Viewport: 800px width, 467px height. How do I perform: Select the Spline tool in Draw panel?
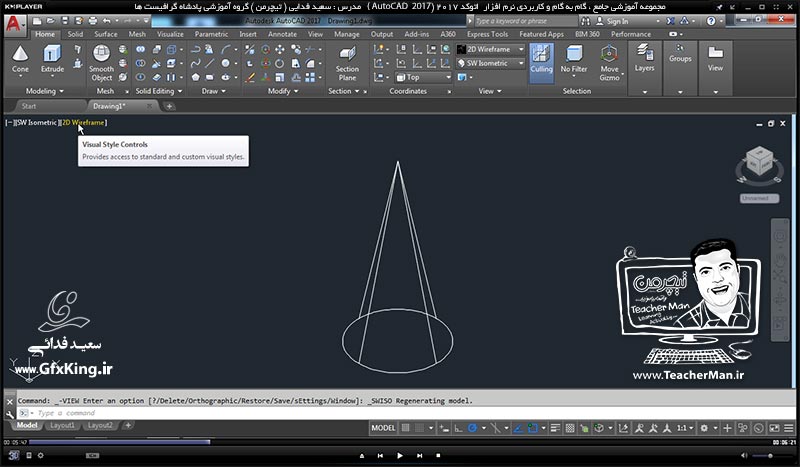pyautogui.click(x=195, y=63)
